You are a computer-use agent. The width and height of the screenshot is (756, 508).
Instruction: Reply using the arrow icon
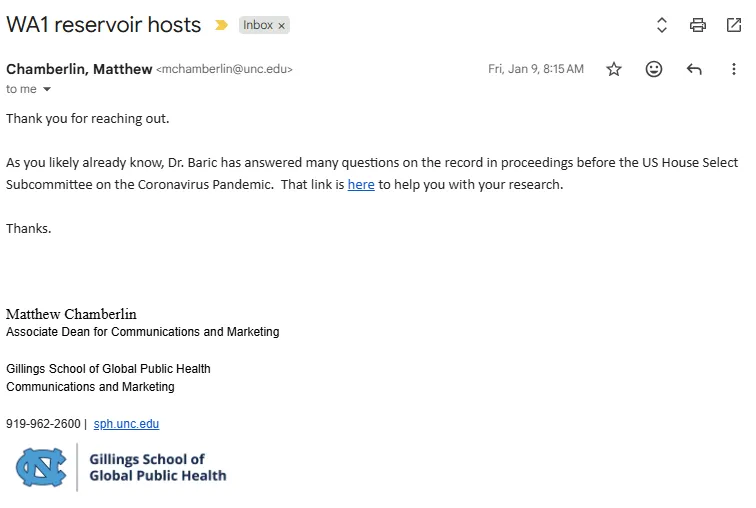point(694,69)
